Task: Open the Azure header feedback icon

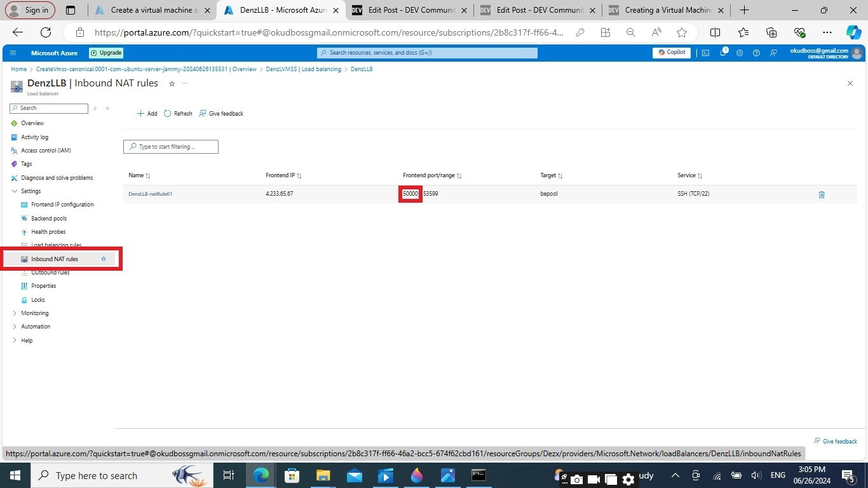Action: [773, 53]
